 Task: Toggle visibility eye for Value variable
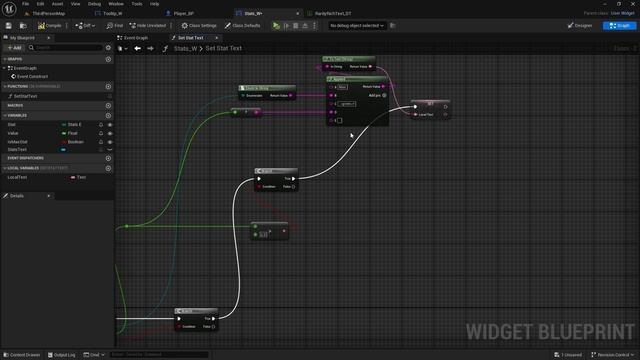click(x=110, y=133)
